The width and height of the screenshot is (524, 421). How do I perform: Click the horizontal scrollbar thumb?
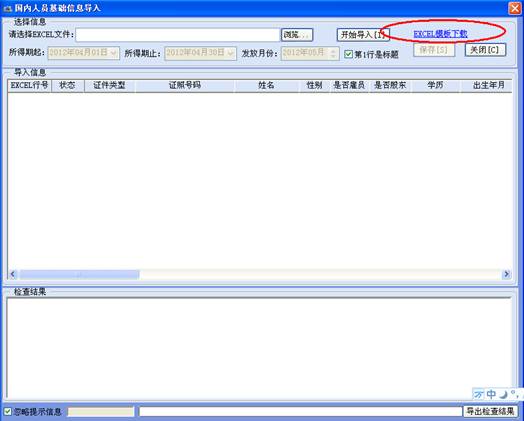(x=79, y=275)
